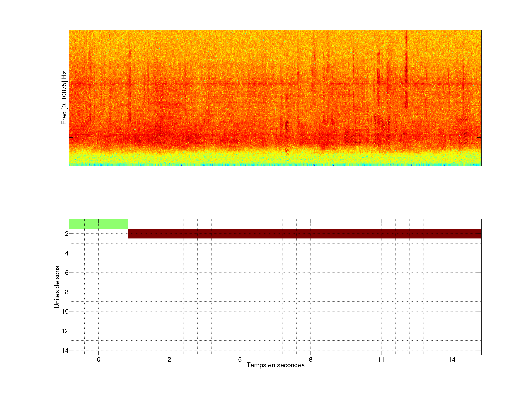
Task: Click the x-axis tick label '8'
Action: point(311,359)
